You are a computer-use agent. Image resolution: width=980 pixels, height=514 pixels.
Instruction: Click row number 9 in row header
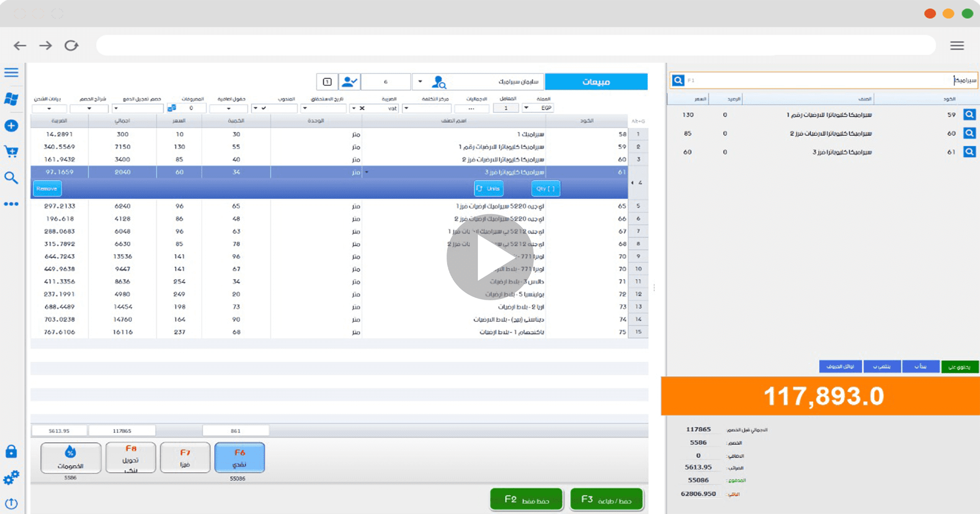(x=638, y=256)
